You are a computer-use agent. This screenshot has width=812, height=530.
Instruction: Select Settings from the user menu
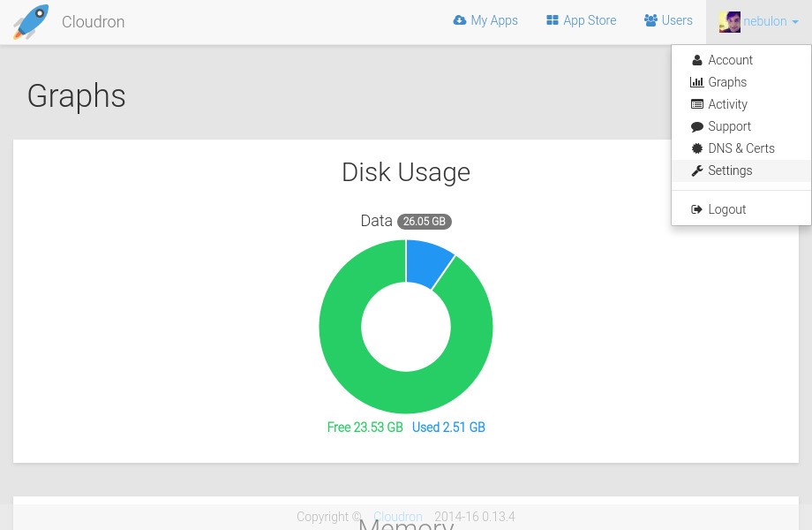[730, 170]
